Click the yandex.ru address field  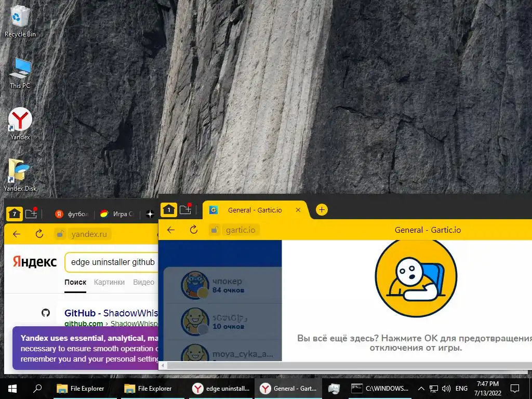click(x=89, y=234)
